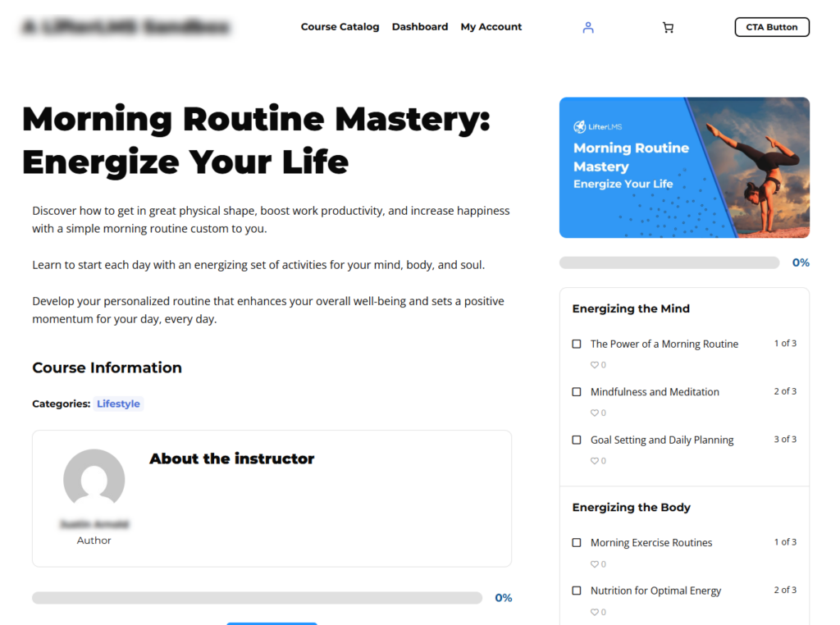Click the Course Information heading
Screen dimensions: 840x625
tap(107, 367)
